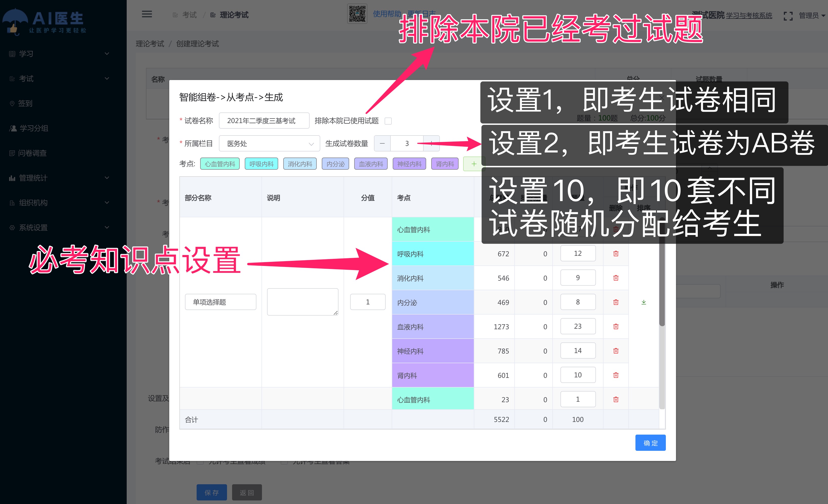
Task: Click the 签到 location pin icon
Action: click(x=12, y=104)
